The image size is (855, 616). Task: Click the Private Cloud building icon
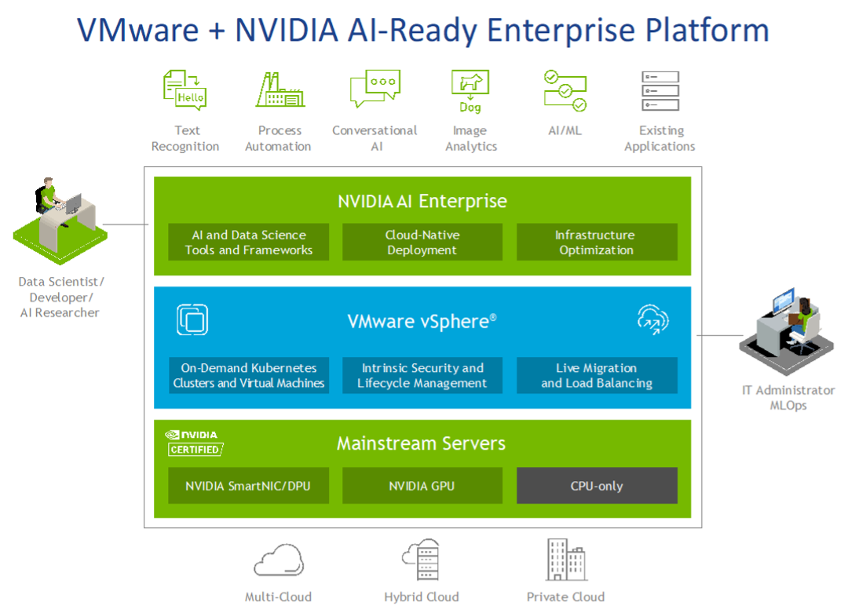[565, 560]
